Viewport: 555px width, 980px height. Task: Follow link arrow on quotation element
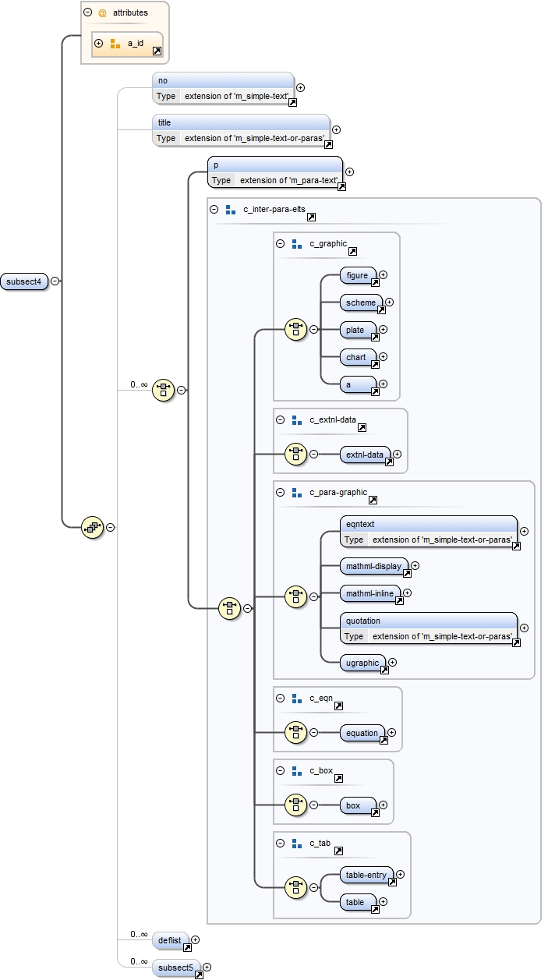coord(516,642)
